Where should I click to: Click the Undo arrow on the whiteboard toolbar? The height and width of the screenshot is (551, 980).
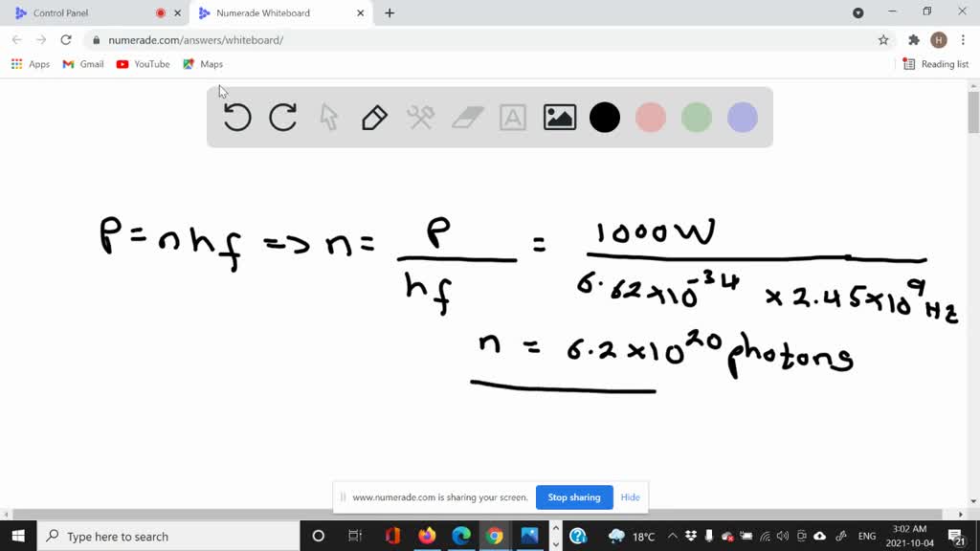[236, 117]
